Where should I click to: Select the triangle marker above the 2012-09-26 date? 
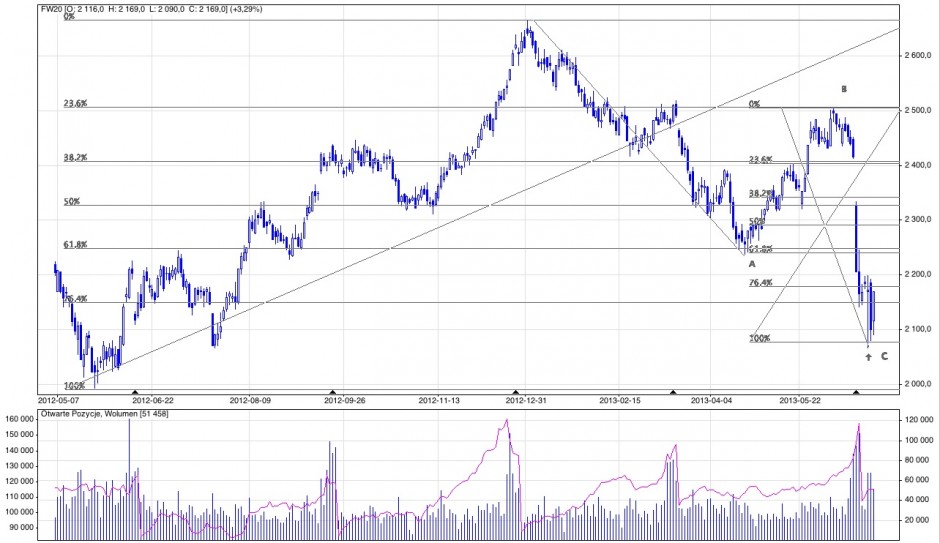click(x=332, y=392)
